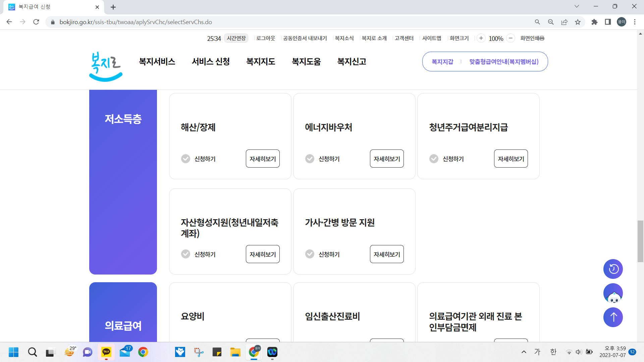Open the 복지서비스 menu
This screenshot has width=644, height=362.
coord(157,62)
